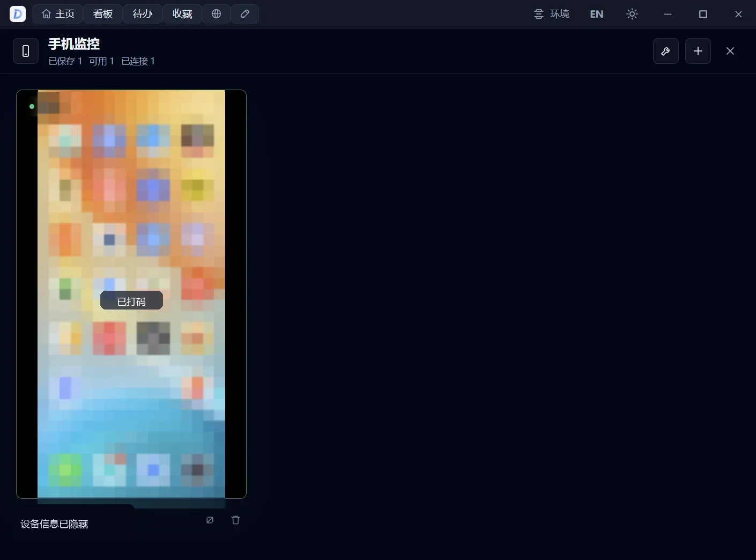756x560 pixels.
Task: Close the 手机监控 panel
Action: pos(730,51)
